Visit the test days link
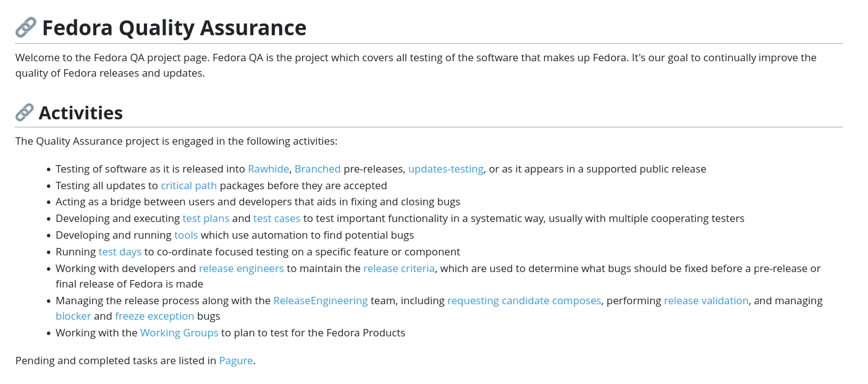The width and height of the screenshot is (868, 384). [x=120, y=252]
